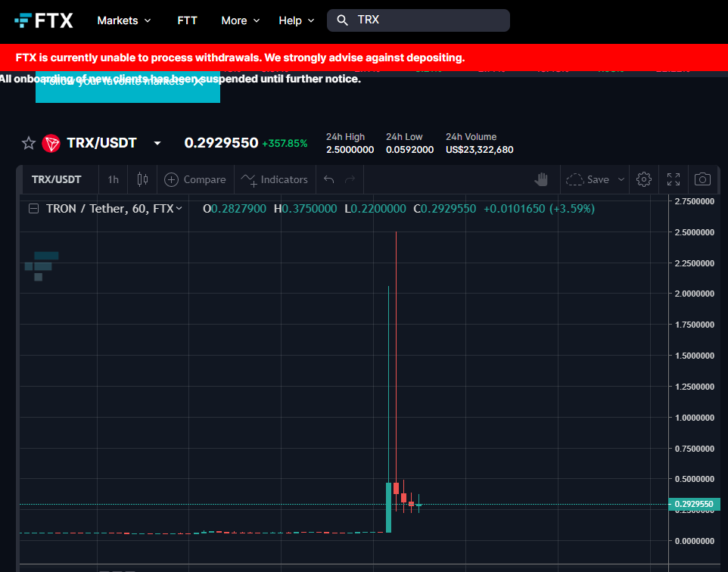Take a chart snapshot with camera icon

702,179
